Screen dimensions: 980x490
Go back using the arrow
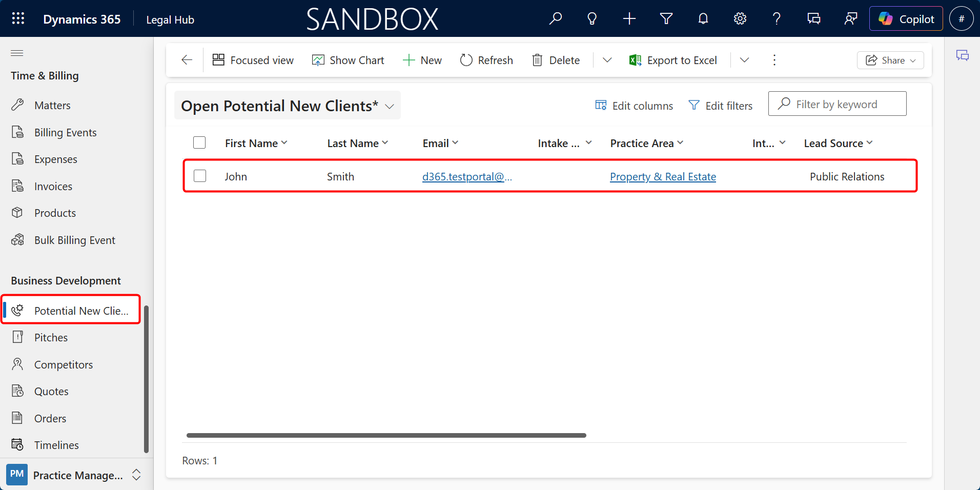[187, 60]
